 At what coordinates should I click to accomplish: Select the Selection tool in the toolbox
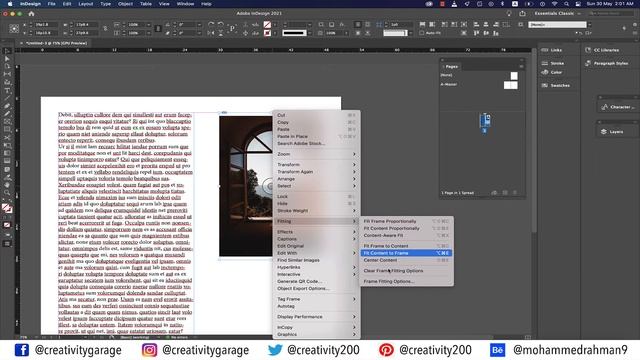point(7,51)
